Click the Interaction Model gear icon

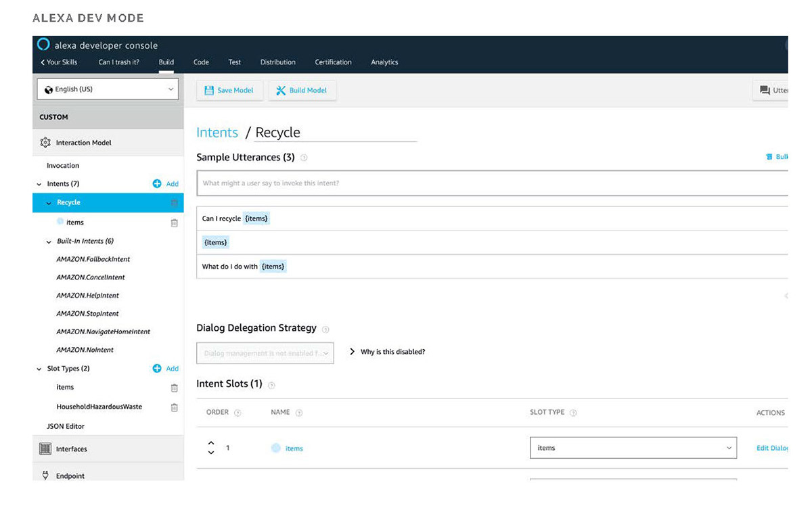[x=45, y=143]
